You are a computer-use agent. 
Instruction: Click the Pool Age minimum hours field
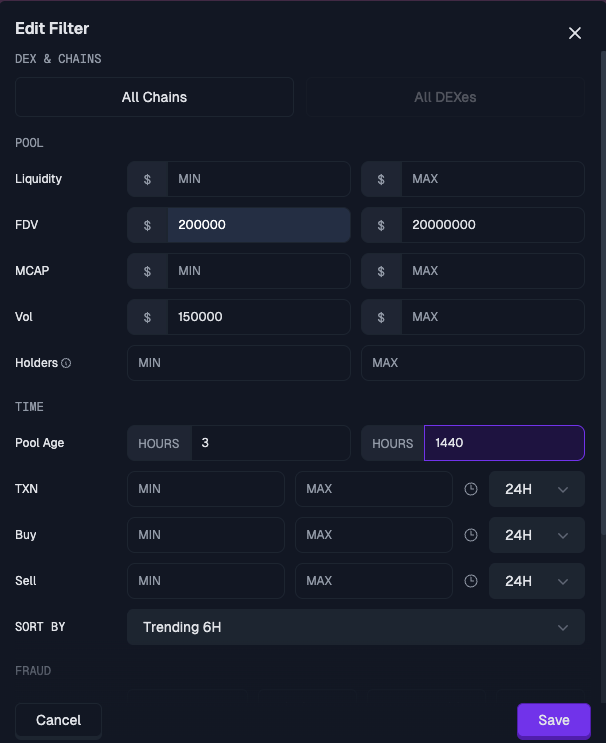pos(271,443)
